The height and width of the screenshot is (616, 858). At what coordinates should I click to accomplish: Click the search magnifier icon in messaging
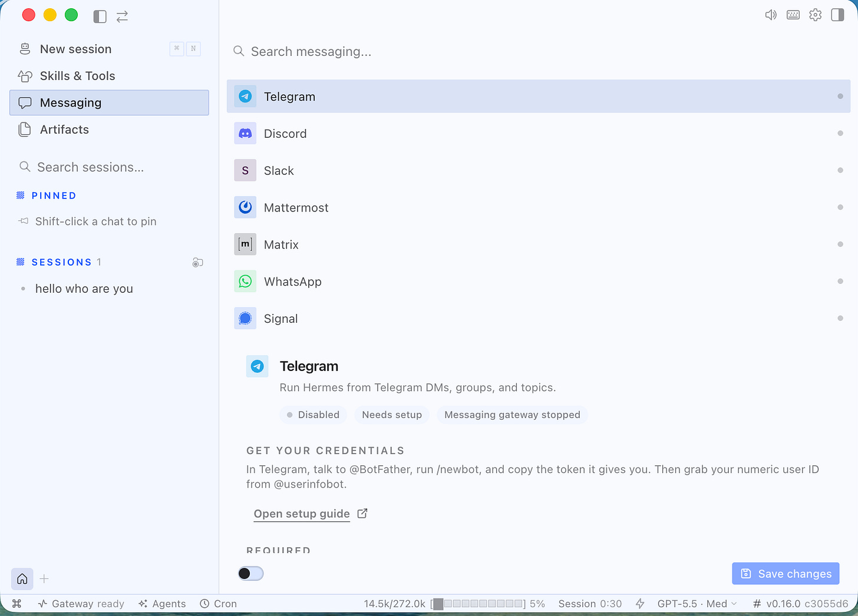point(239,51)
